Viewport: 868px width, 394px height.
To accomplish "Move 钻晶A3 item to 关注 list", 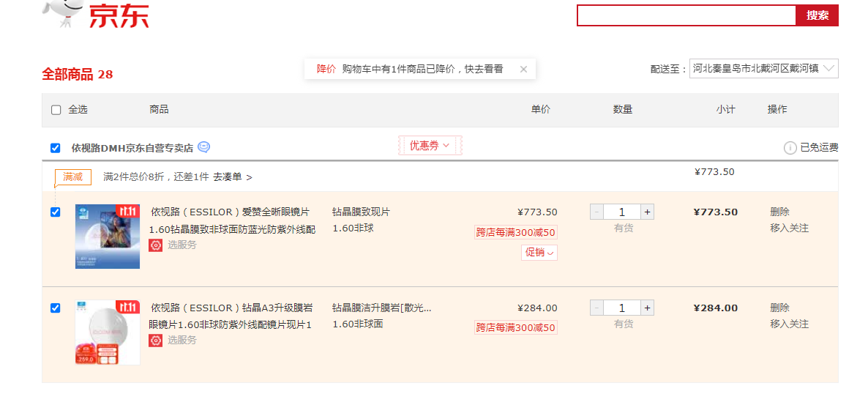I will coord(790,324).
